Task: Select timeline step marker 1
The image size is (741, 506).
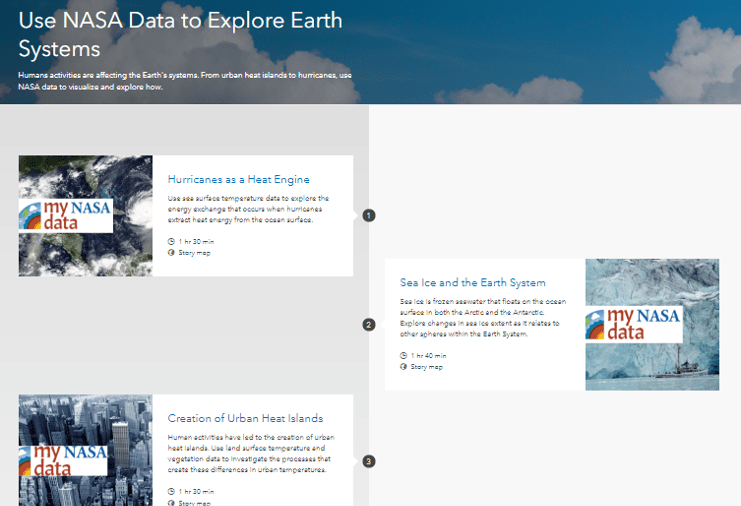Action: tap(369, 215)
